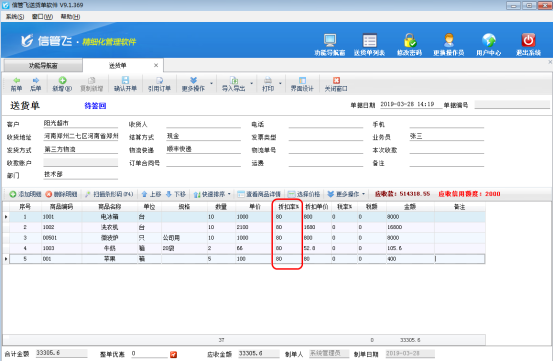Viewport: 554px width, 361px height.
Task: Click the 客户 input field
Action: point(80,123)
